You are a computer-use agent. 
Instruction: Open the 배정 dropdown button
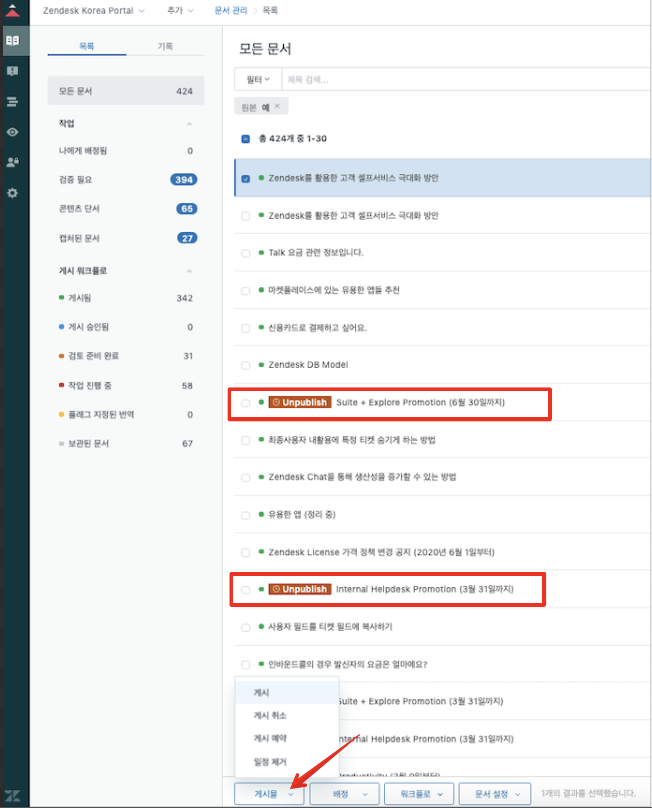tap(344, 794)
